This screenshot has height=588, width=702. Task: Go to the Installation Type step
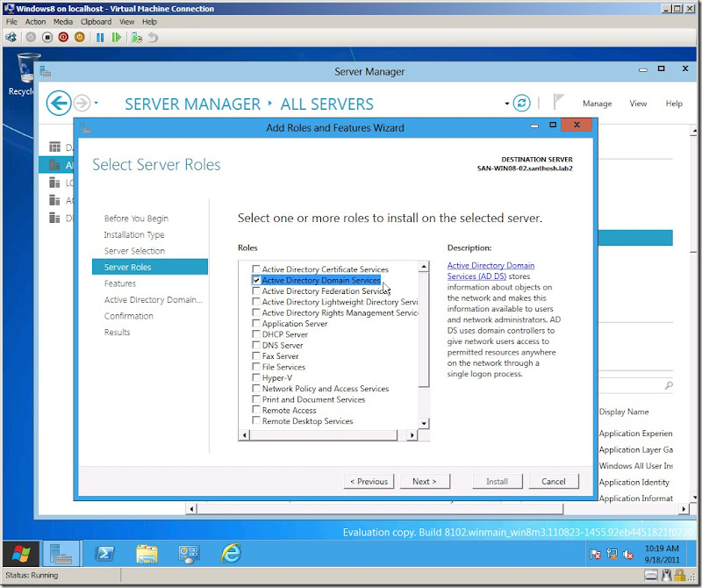[x=134, y=234]
